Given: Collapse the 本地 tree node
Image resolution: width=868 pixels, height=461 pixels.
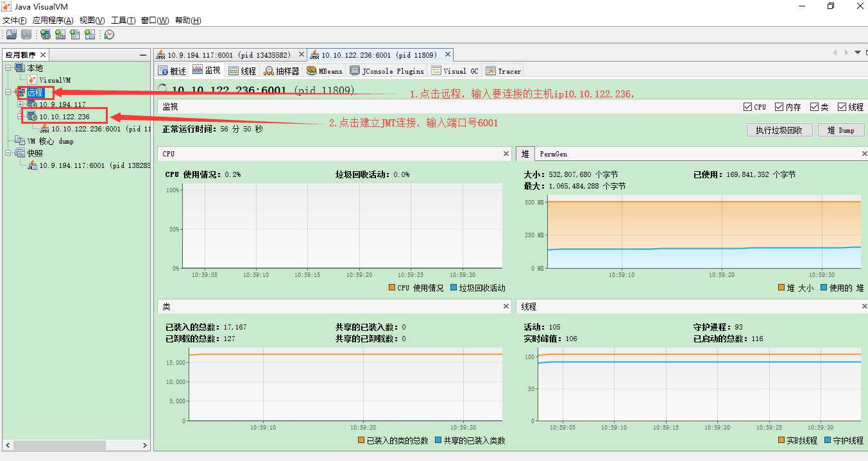Looking at the screenshot, I should point(8,67).
